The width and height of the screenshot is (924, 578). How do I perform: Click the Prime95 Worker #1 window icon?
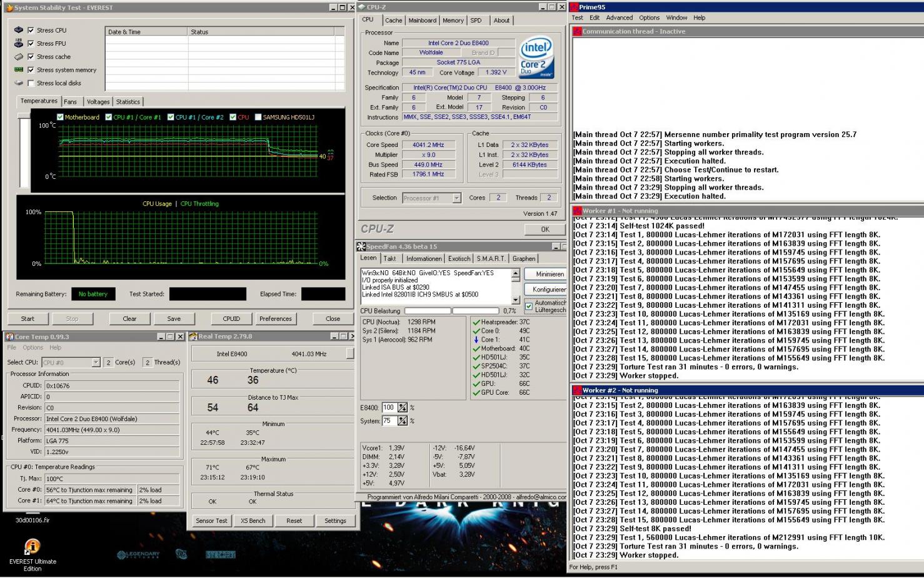(x=577, y=211)
